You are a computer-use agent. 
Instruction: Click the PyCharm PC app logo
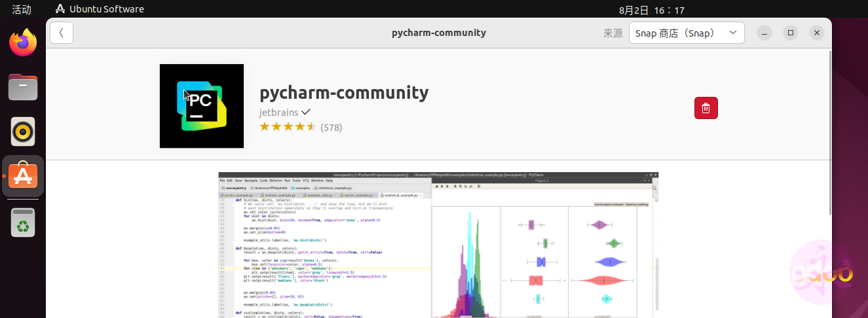(x=202, y=106)
